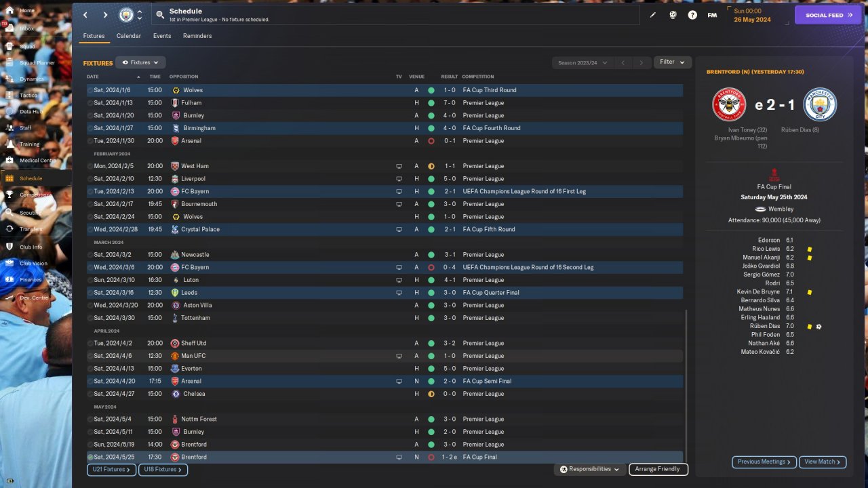Screen dimensions: 868x488
Task: Click the Newcastle club badge
Action: click(174, 255)
